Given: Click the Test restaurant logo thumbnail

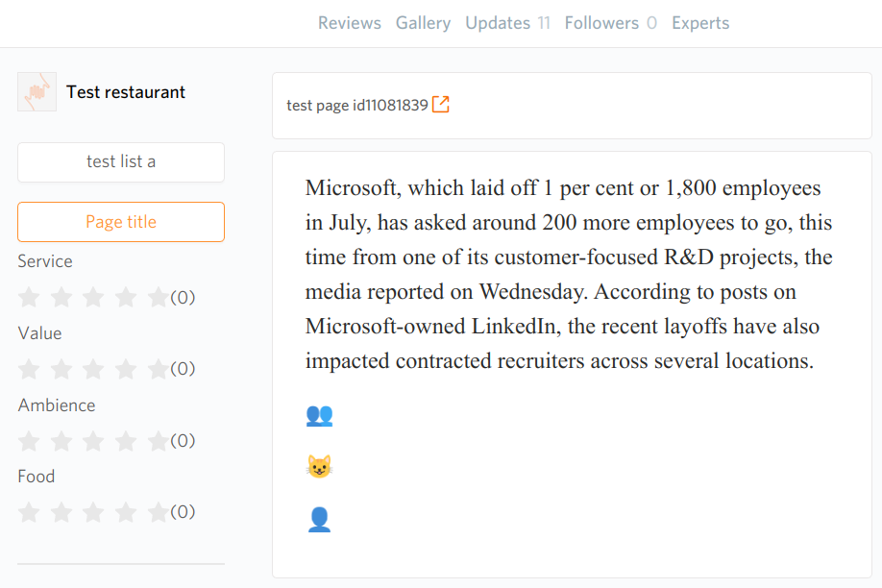Looking at the screenshot, I should click(37, 91).
